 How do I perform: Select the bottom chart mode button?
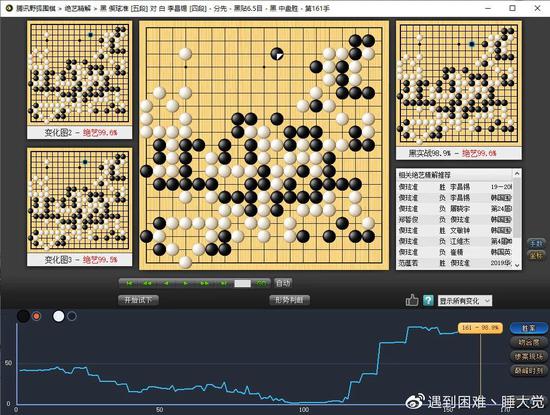click(x=528, y=370)
